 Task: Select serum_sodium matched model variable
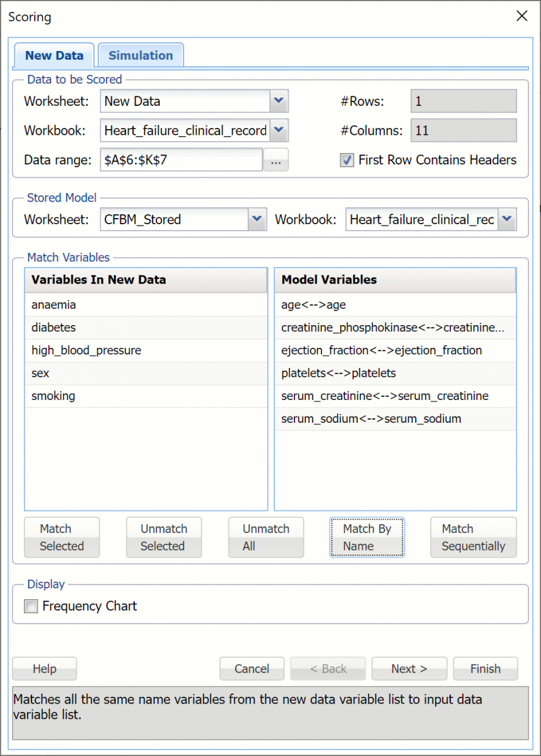click(371, 418)
